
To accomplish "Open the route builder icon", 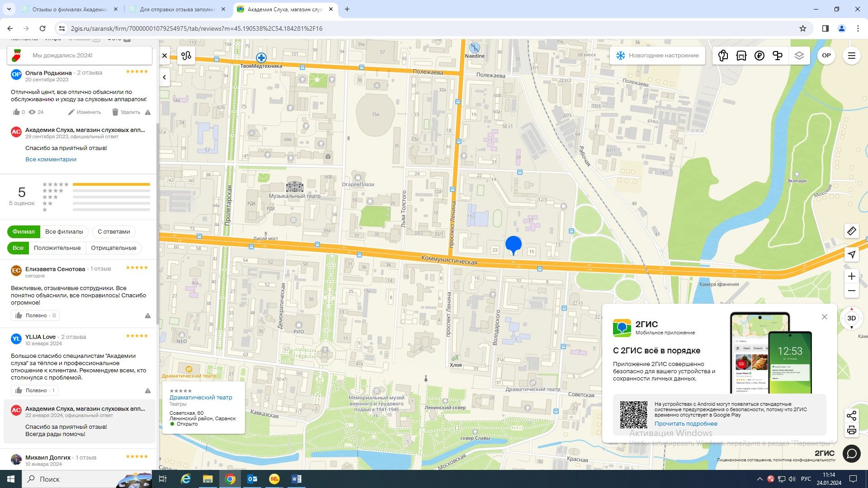I will coord(186,56).
